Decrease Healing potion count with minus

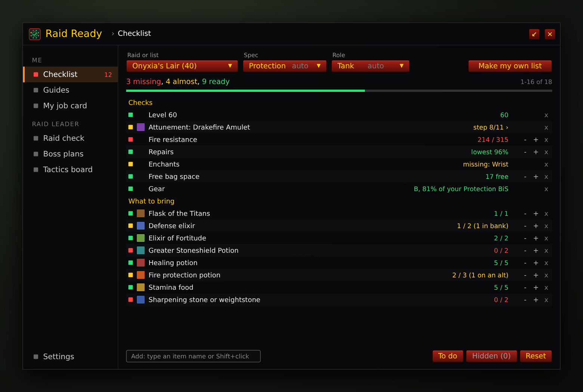(525, 263)
